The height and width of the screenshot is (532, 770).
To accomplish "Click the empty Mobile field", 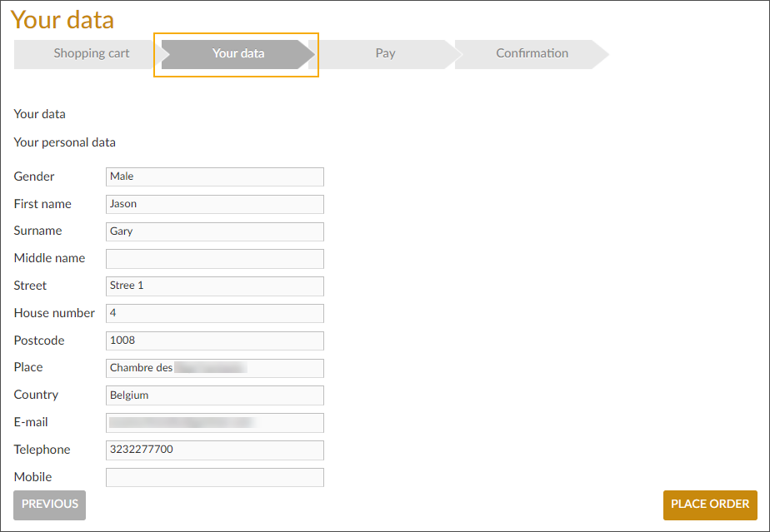I will [x=215, y=477].
